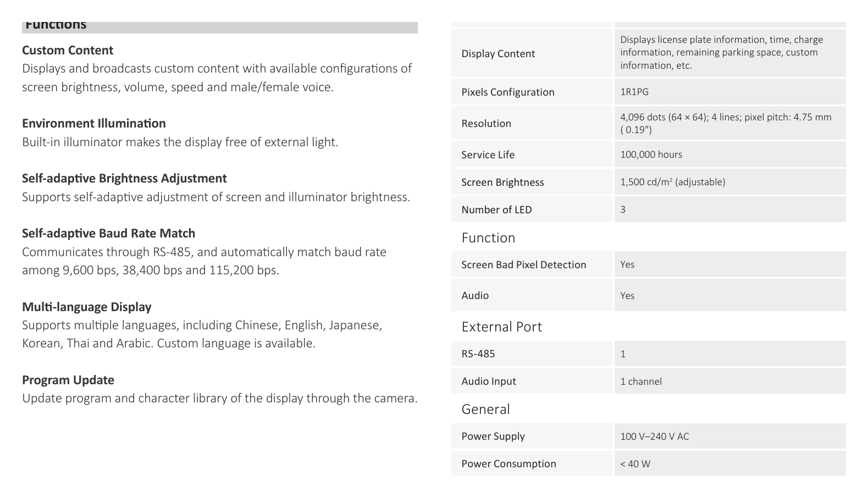This screenshot has height=498, width=868.
Task: Click the Environment Illumination heading
Action: click(94, 124)
